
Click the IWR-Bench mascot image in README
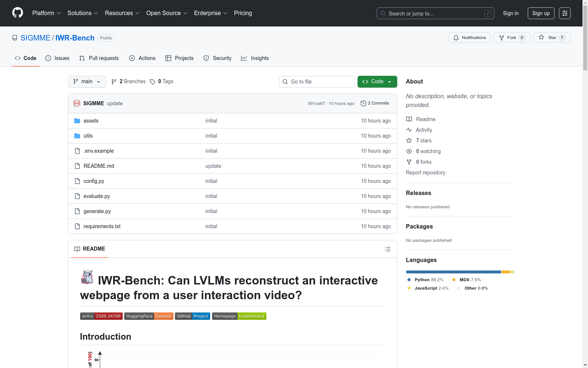[87, 277]
